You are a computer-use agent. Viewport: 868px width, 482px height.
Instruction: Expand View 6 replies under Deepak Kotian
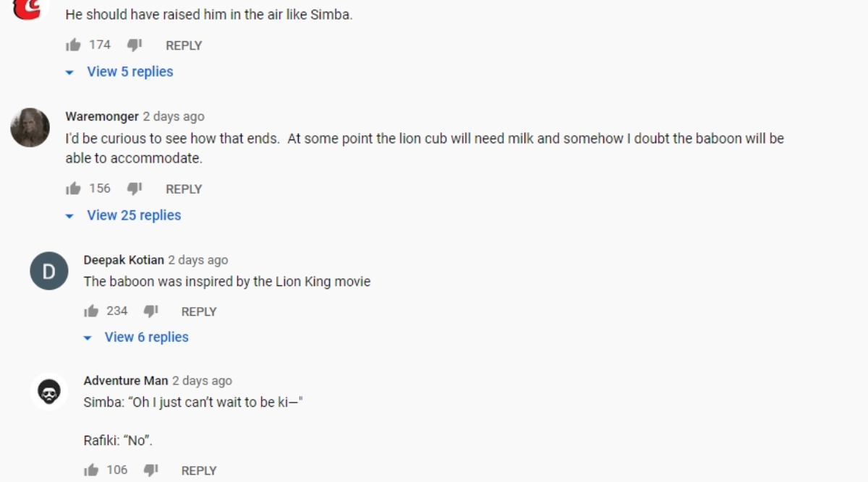click(x=146, y=337)
